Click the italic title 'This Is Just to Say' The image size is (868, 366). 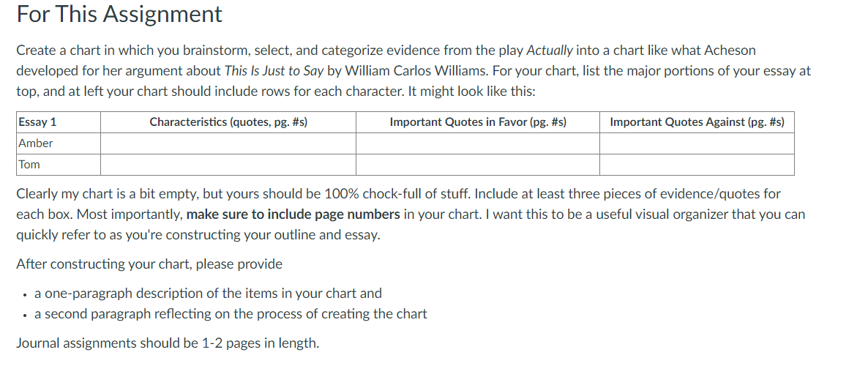pyautogui.click(x=274, y=72)
